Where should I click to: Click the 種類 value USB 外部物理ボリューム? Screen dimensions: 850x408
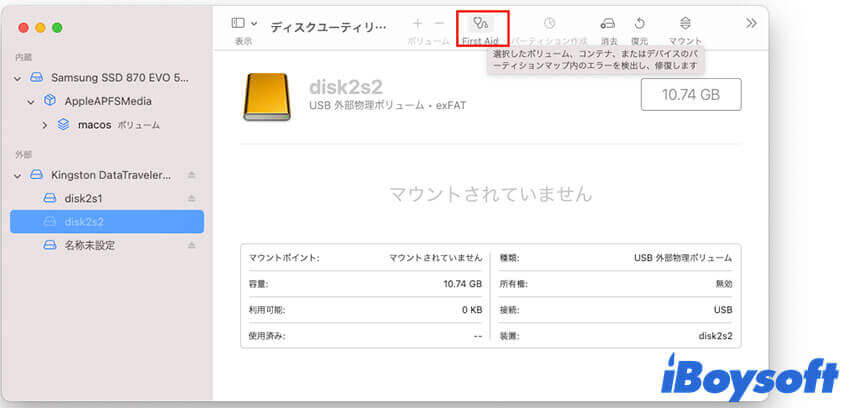(x=683, y=258)
